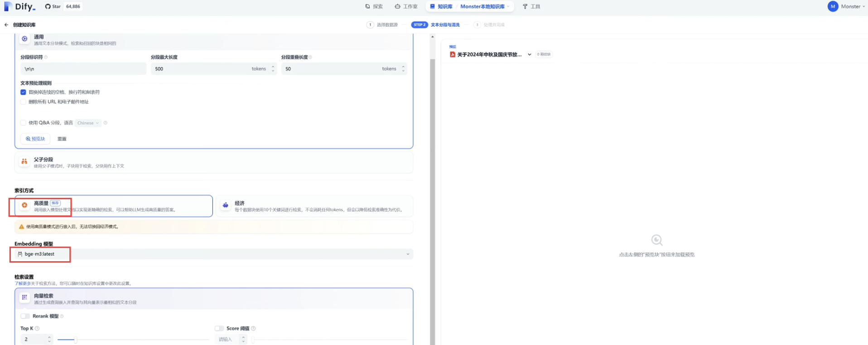Show help for Top K
Screen dimensions: 868x345
pos(37,328)
